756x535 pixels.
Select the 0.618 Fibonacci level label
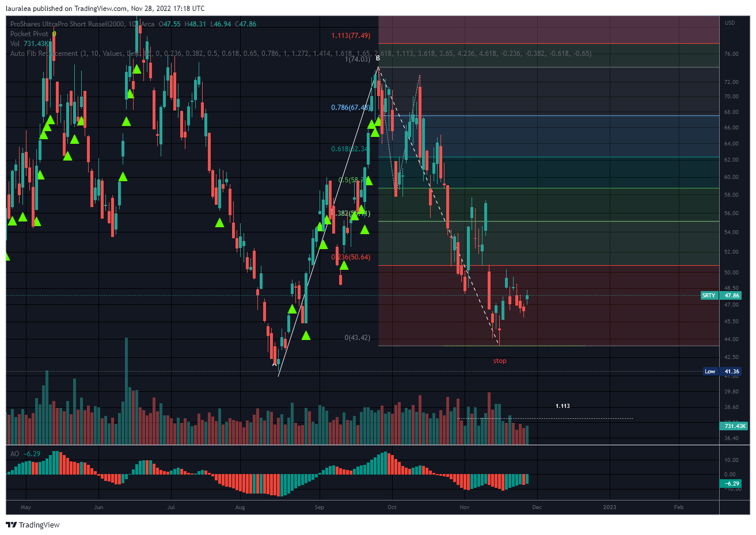pyautogui.click(x=350, y=149)
